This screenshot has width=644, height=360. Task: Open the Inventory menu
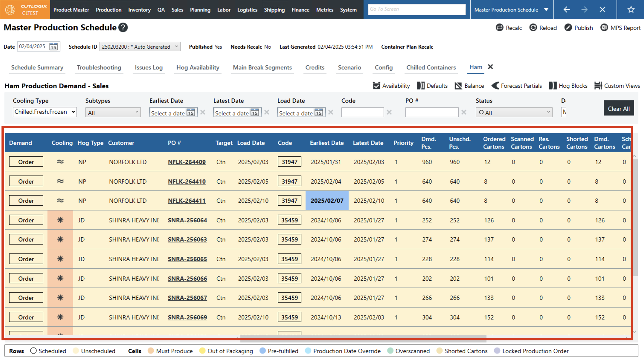pos(139,10)
